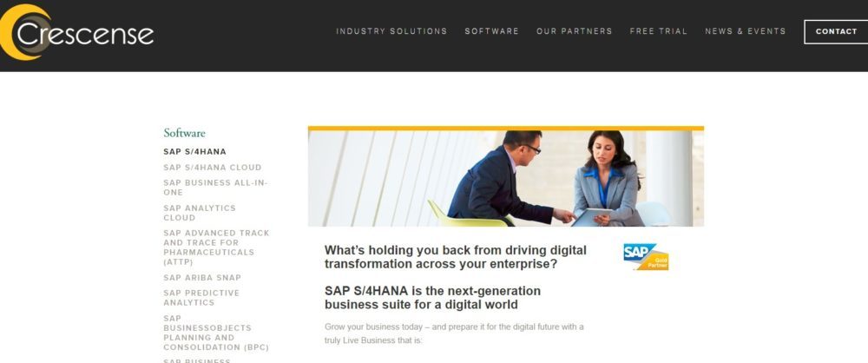Screen dimensions: 868x363
Task: View News & Events section
Action: pyautogui.click(x=745, y=31)
